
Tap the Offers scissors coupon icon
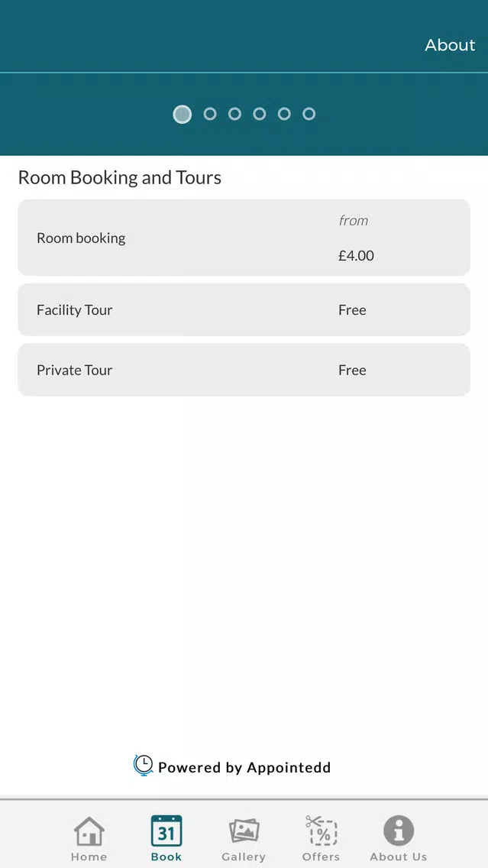[x=322, y=831]
